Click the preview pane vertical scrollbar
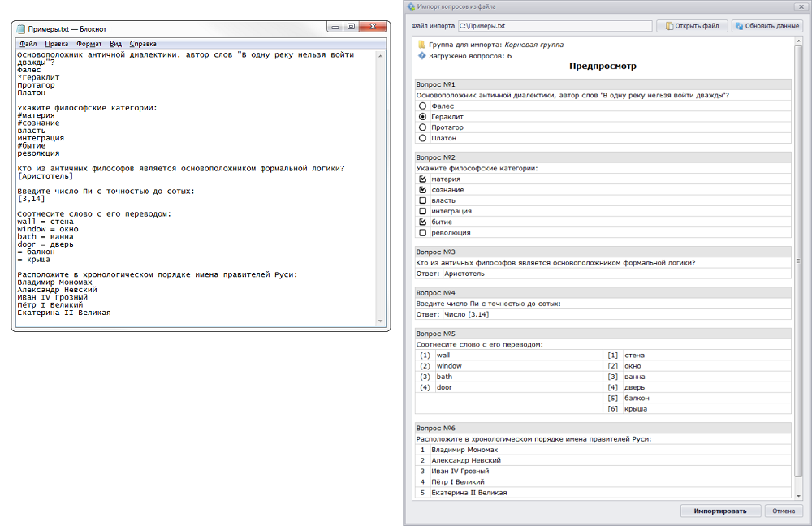The image size is (812, 526). pyautogui.click(x=798, y=261)
